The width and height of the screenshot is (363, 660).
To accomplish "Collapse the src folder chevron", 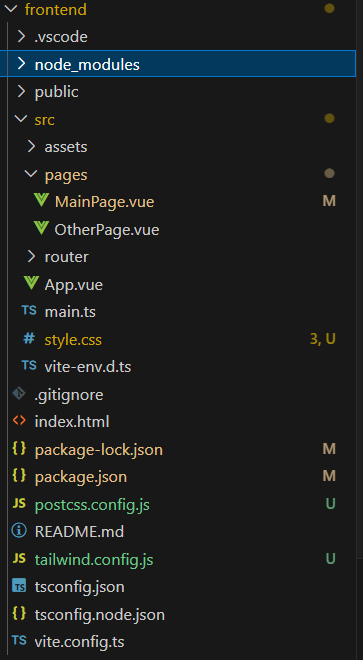I will [20, 119].
